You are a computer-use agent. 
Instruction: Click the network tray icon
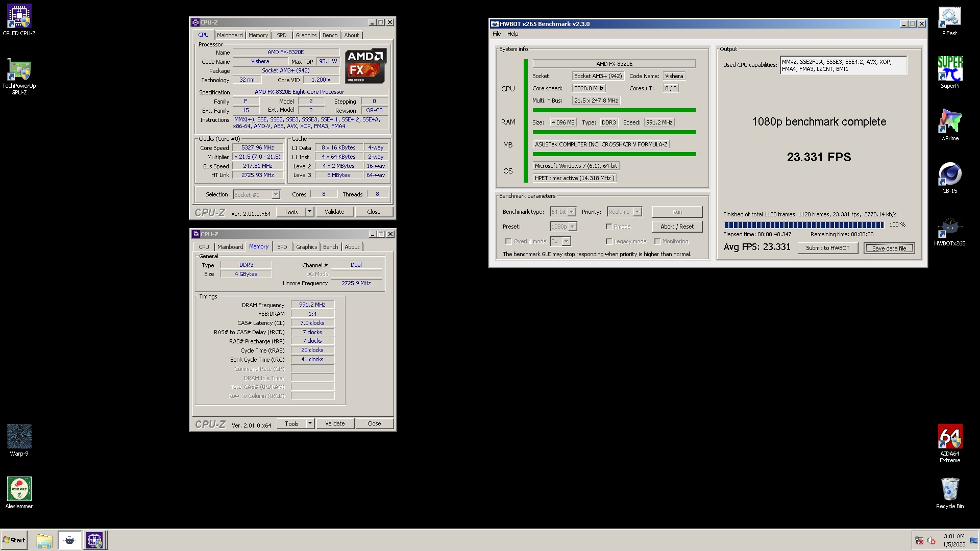click(x=919, y=541)
